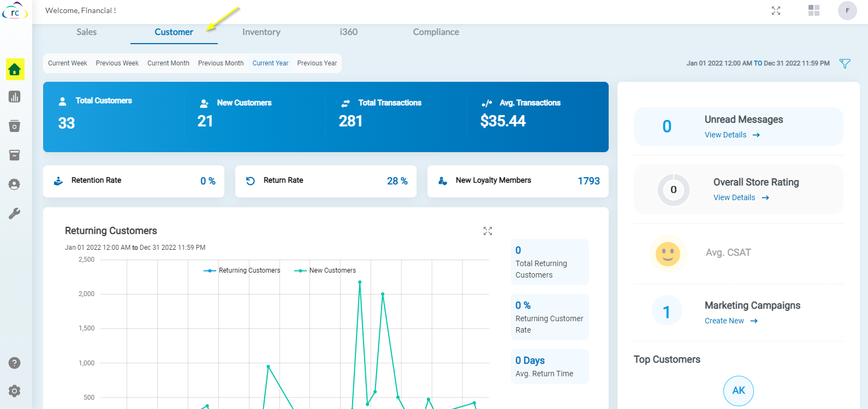Open the app grid icon in header
The image size is (868, 409).
[813, 10]
